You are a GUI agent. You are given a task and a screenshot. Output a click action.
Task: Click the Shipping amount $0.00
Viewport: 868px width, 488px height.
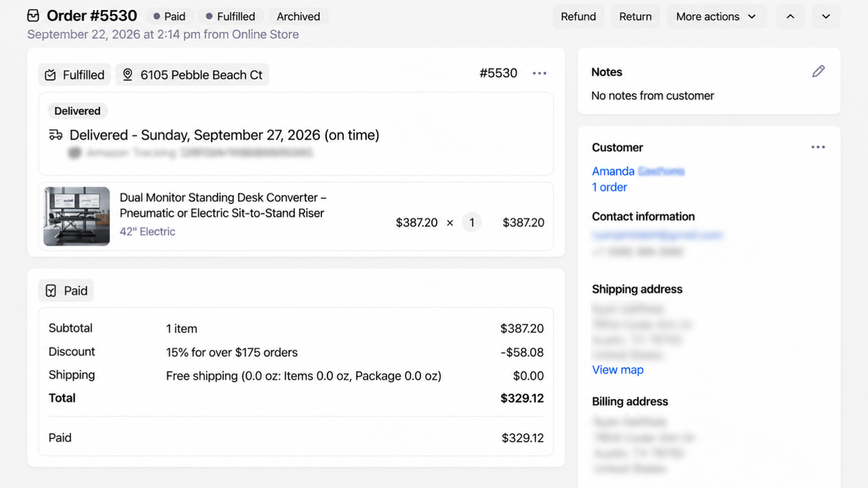[527, 376]
